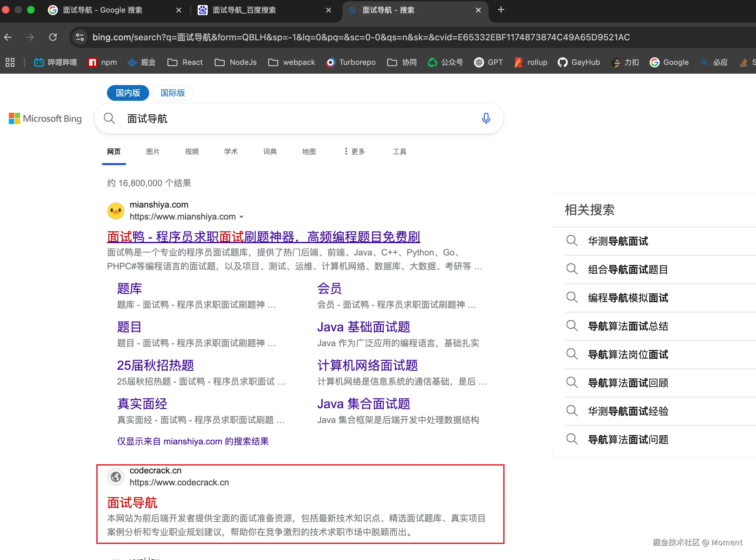Switch back to 国内版 mode
The width and height of the screenshot is (756, 560).
[x=128, y=93]
